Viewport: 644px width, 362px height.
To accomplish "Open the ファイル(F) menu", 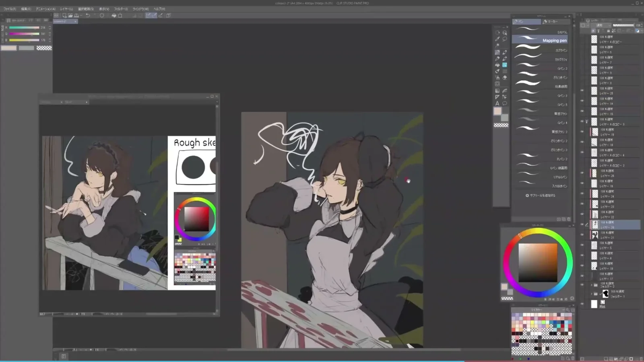I will 10,9.
